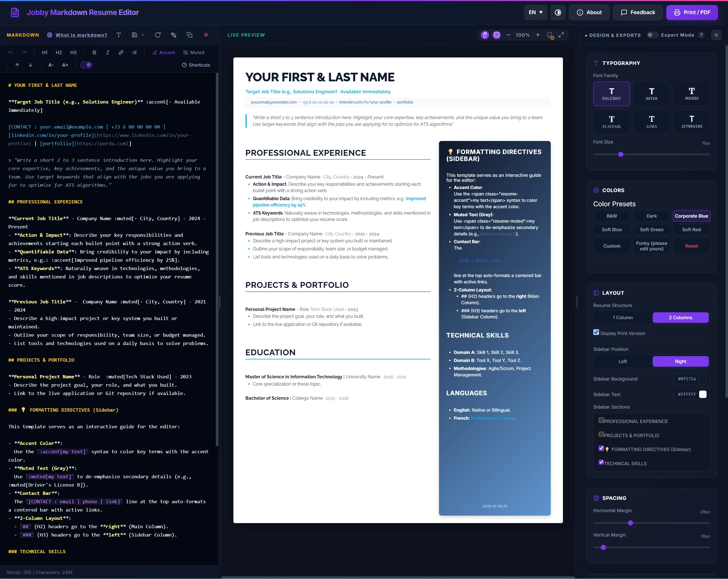The height and width of the screenshot is (579, 728).
Task: Apply italic formatting with the I icon
Action: tap(108, 53)
